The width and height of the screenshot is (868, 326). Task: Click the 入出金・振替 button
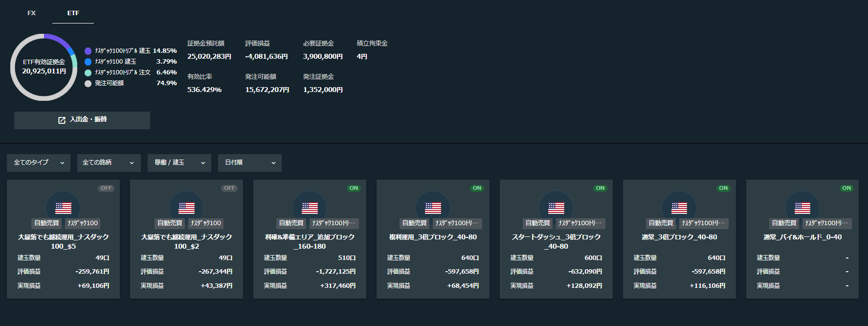click(x=82, y=120)
